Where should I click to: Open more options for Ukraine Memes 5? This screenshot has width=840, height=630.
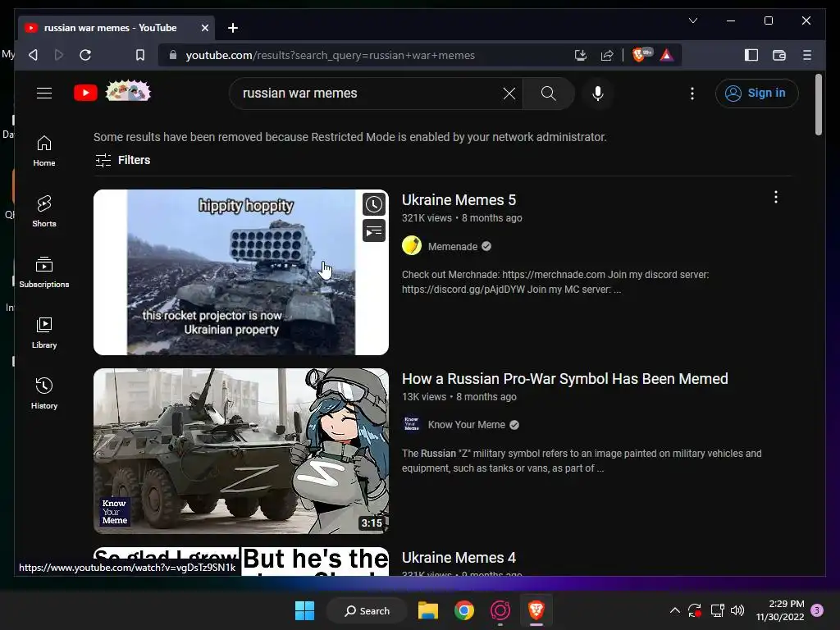point(776,197)
